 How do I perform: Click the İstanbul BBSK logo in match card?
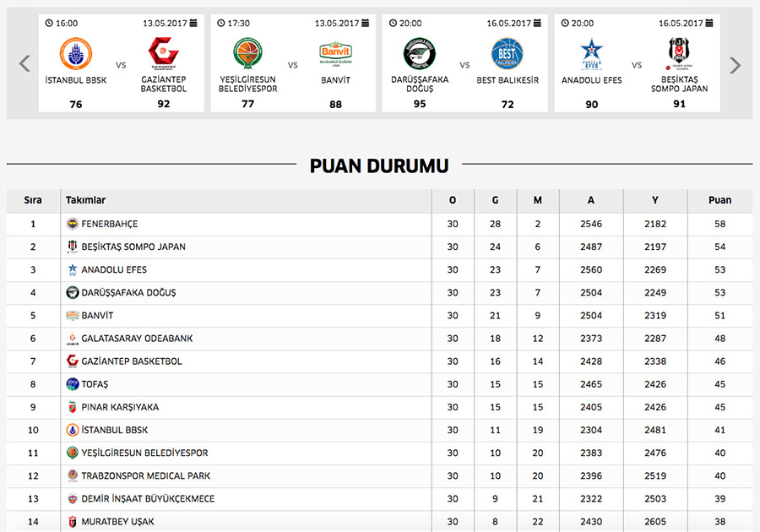[x=76, y=53]
